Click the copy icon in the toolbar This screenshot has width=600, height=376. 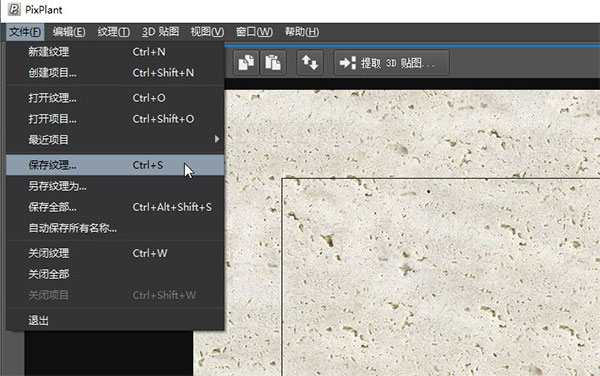click(246, 62)
